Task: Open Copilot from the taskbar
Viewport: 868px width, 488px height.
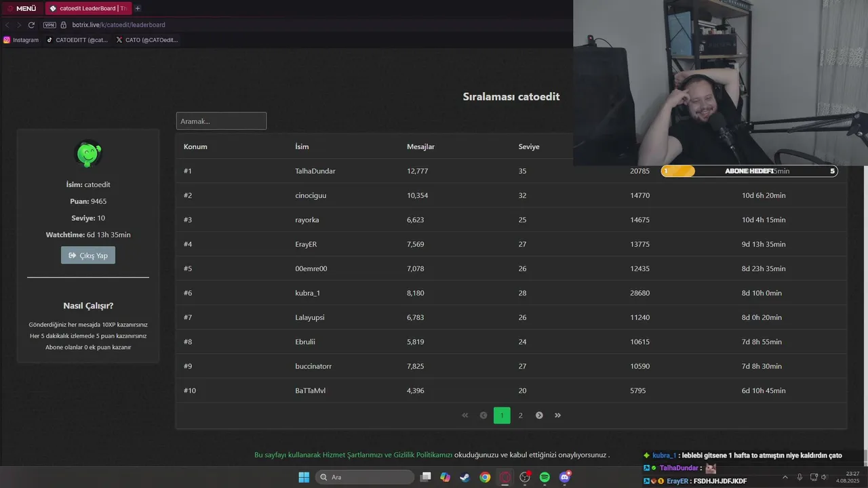Action: point(445,477)
